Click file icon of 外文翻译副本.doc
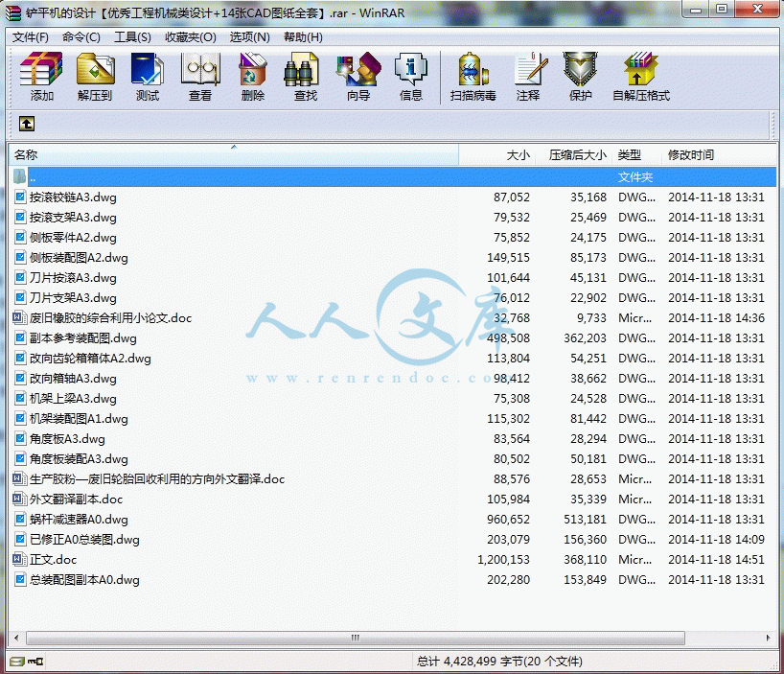The width and height of the screenshot is (784, 674). 19,499
